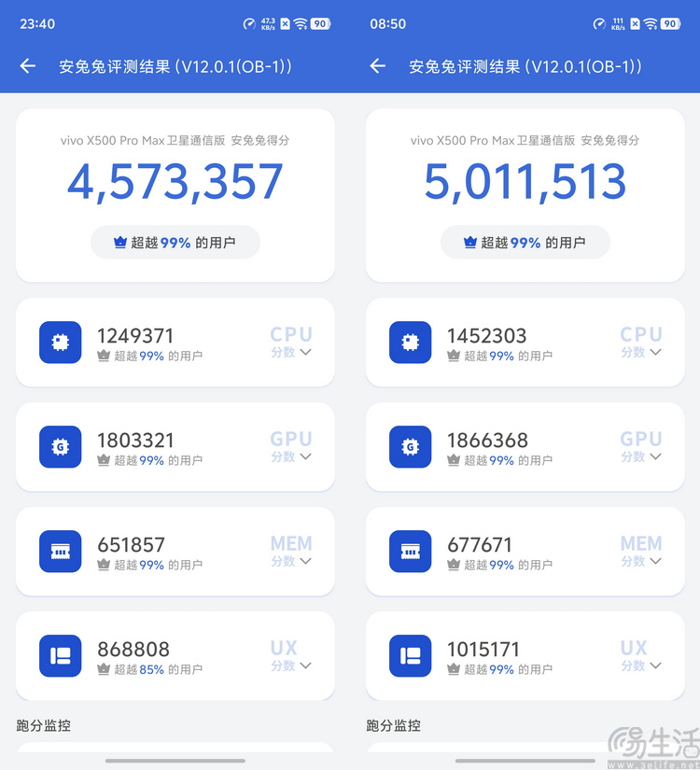
Task: Tap crown icon under total score 5,011,513
Action: click(470, 242)
